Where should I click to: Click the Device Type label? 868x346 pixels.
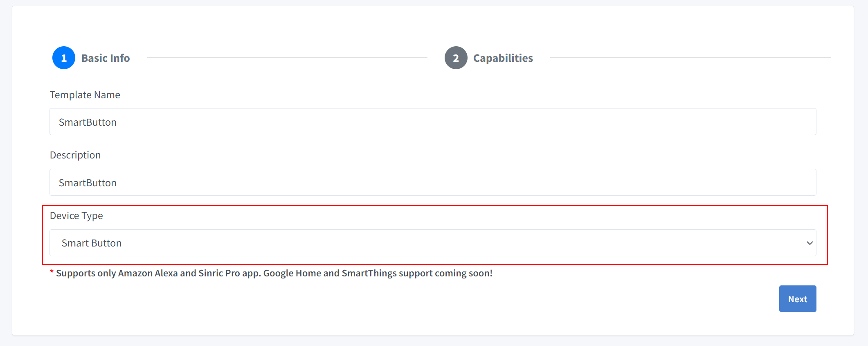tap(76, 216)
